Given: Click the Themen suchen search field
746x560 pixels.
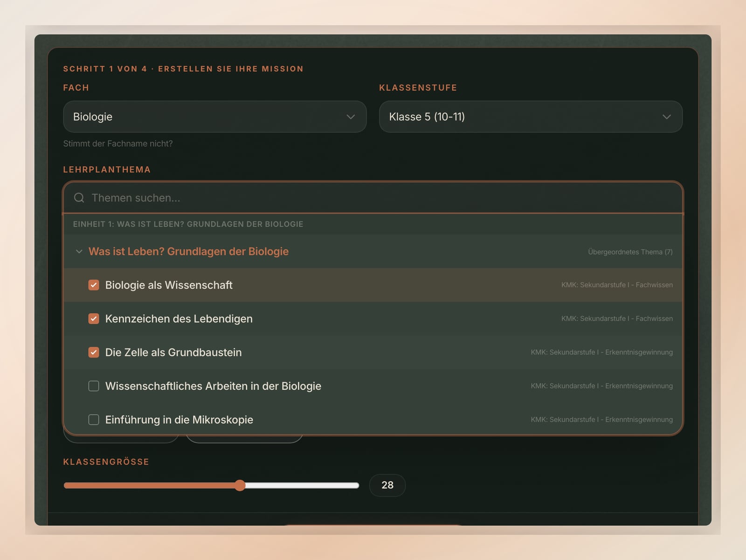Looking at the screenshot, I should 373,198.
